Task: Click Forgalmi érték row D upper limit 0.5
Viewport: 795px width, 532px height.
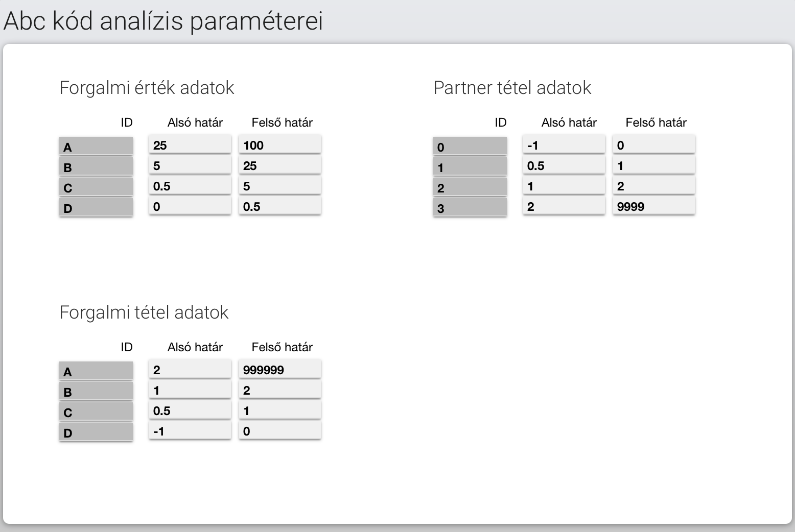Action: [280, 206]
